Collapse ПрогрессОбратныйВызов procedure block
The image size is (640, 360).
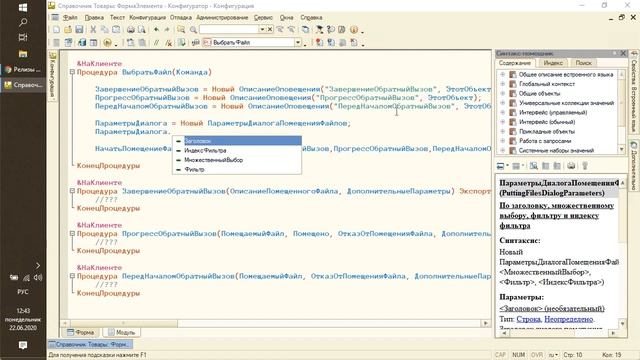point(72,233)
